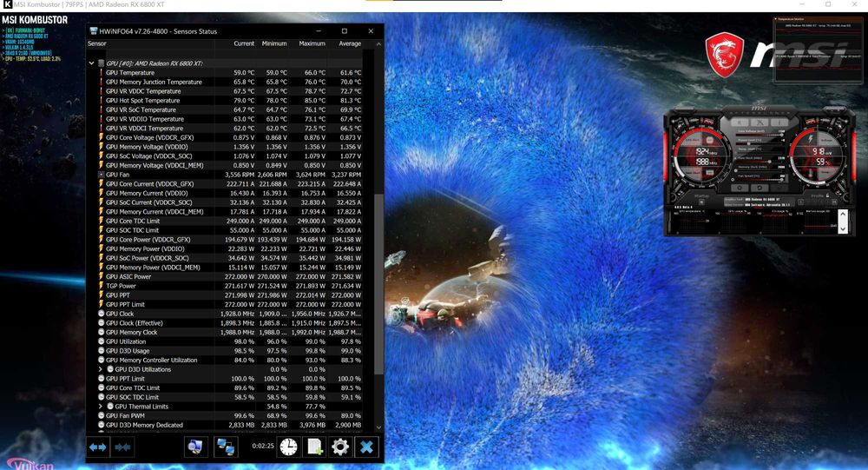Click the shrink columns inward-arrows button in HWiNFO
Screen dimensions: 868x470
[122, 447]
